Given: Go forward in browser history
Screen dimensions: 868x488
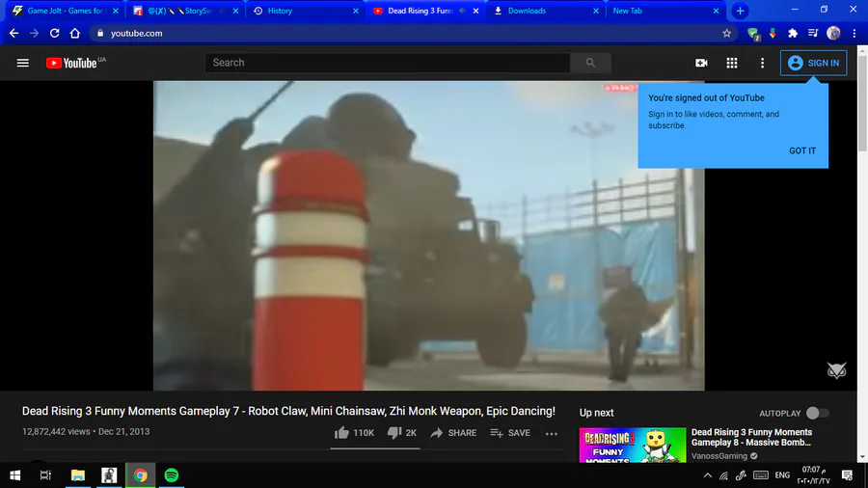Looking at the screenshot, I should click(x=35, y=33).
